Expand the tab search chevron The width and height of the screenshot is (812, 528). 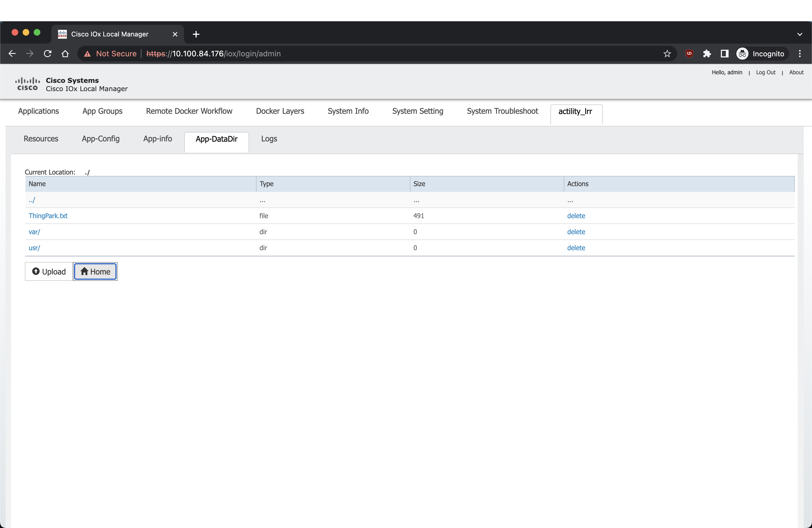pyautogui.click(x=799, y=34)
